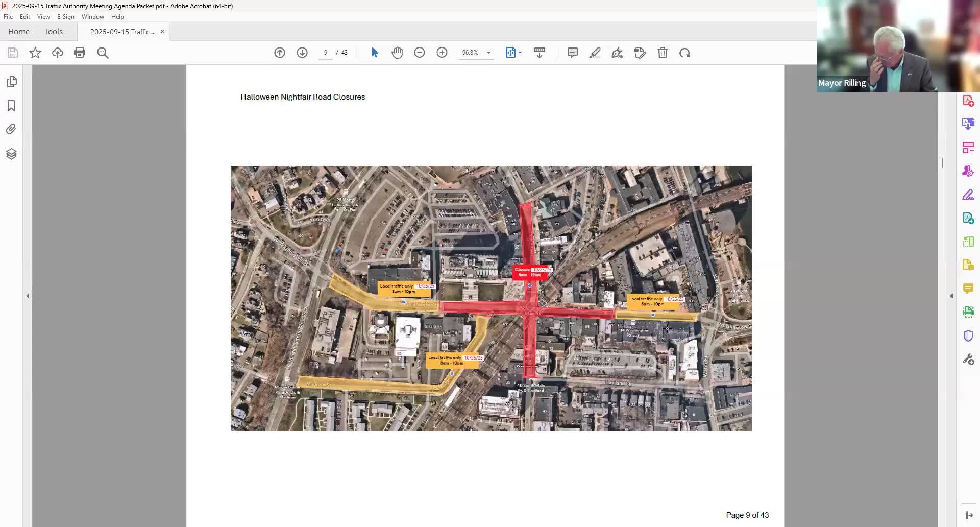Open the E-Sign menu
The height and width of the screenshot is (527, 980).
coord(66,17)
